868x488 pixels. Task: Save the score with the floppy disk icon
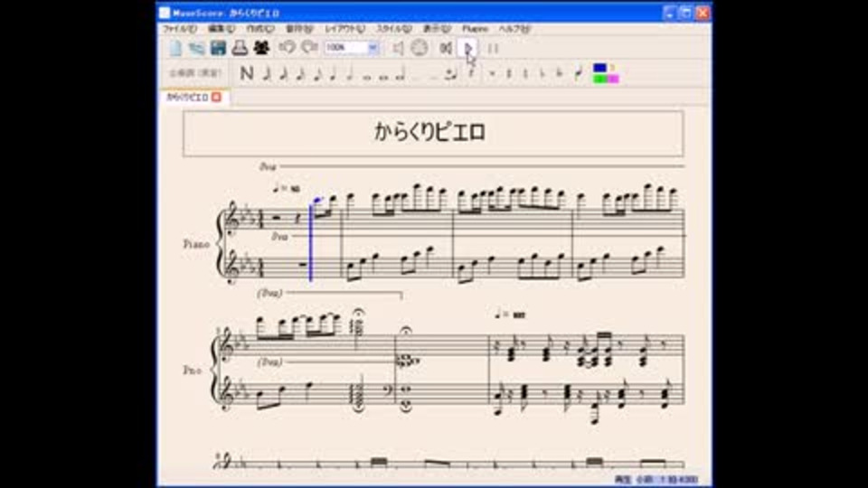[218, 48]
